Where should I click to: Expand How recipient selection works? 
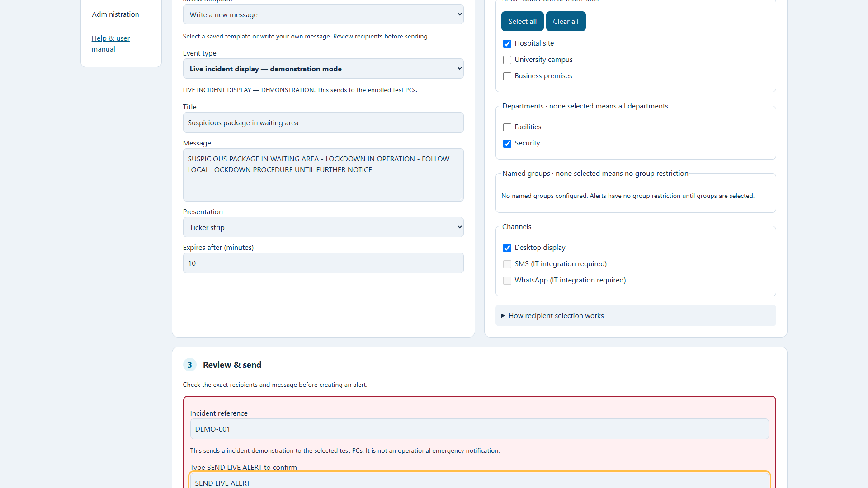[x=636, y=315]
